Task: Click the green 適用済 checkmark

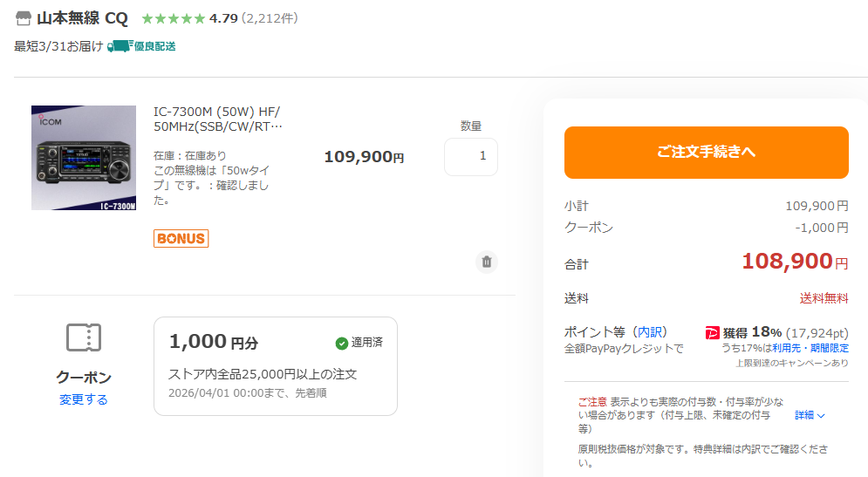Action: click(342, 343)
